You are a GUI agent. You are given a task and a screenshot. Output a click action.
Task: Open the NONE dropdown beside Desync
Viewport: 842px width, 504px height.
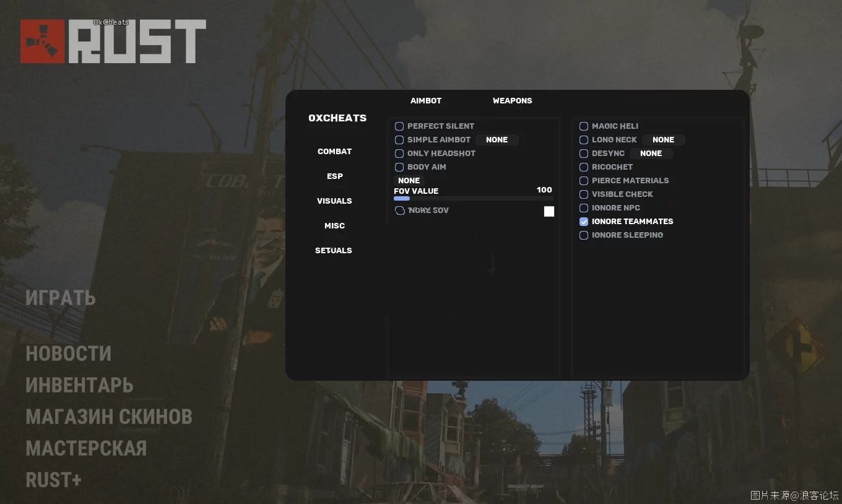tap(651, 154)
